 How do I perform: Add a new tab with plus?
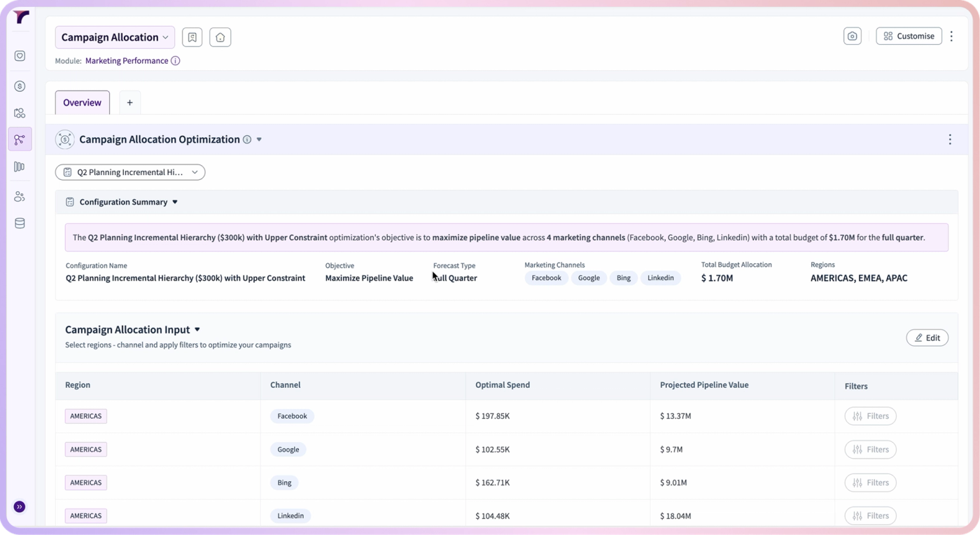point(129,103)
